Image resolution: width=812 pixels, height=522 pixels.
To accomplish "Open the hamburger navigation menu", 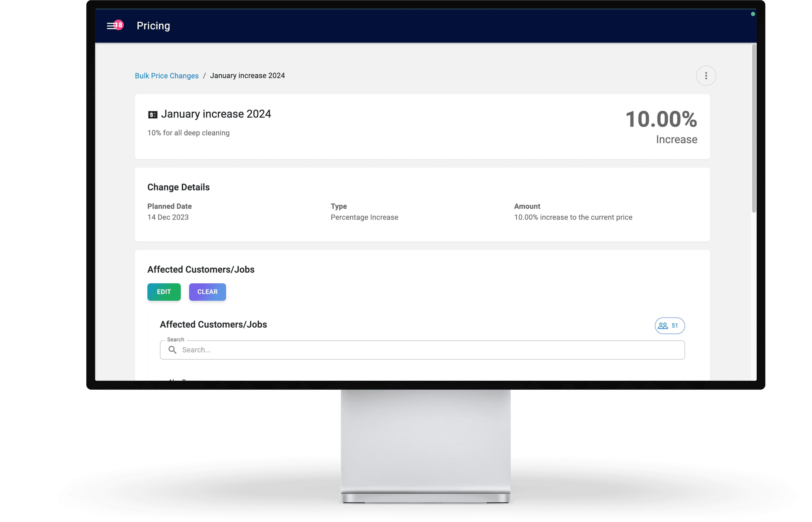I will [x=111, y=26].
